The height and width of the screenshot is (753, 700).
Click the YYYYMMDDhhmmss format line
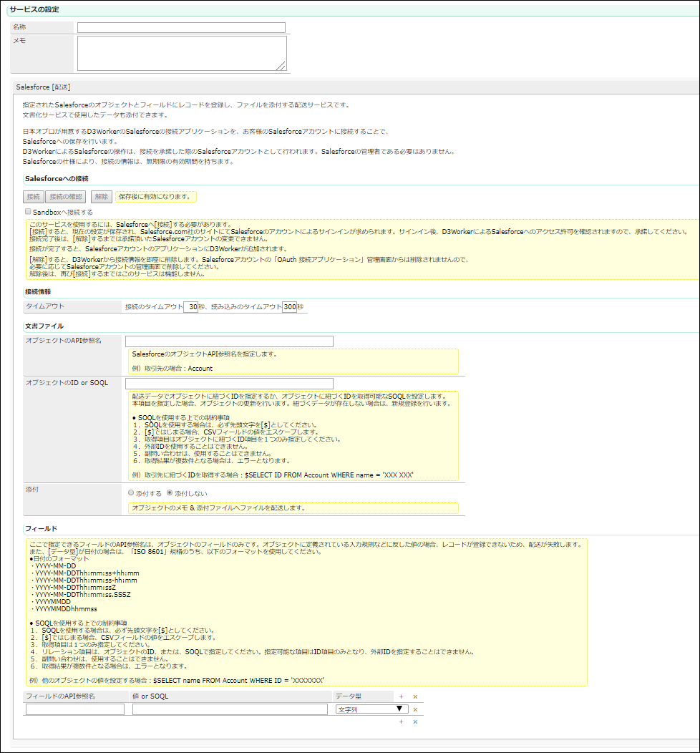click(64, 609)
